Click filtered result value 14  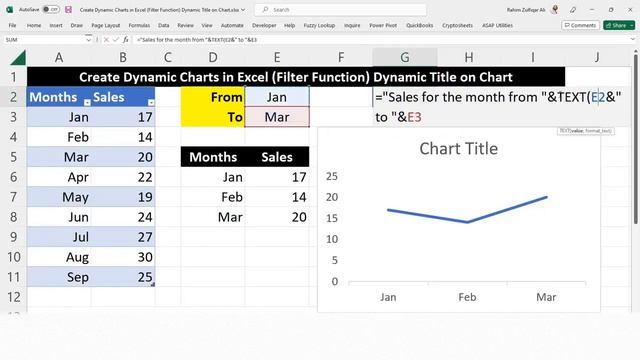277,197
